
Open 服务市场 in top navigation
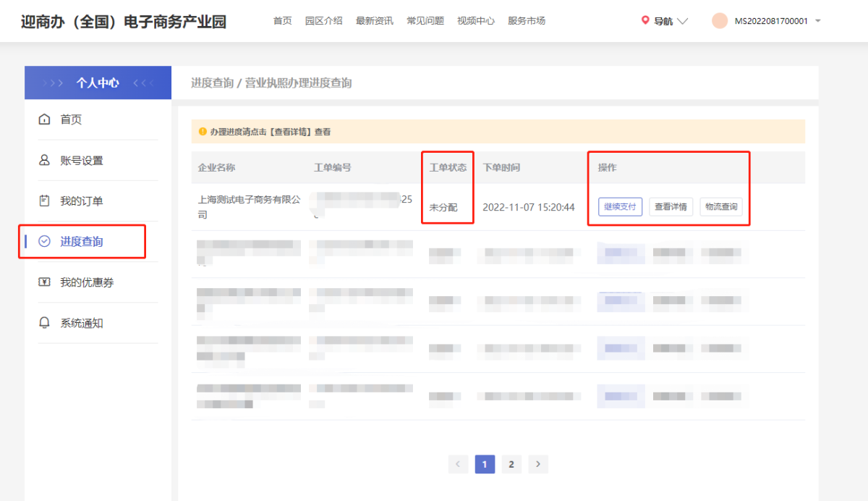coord(527,21)
